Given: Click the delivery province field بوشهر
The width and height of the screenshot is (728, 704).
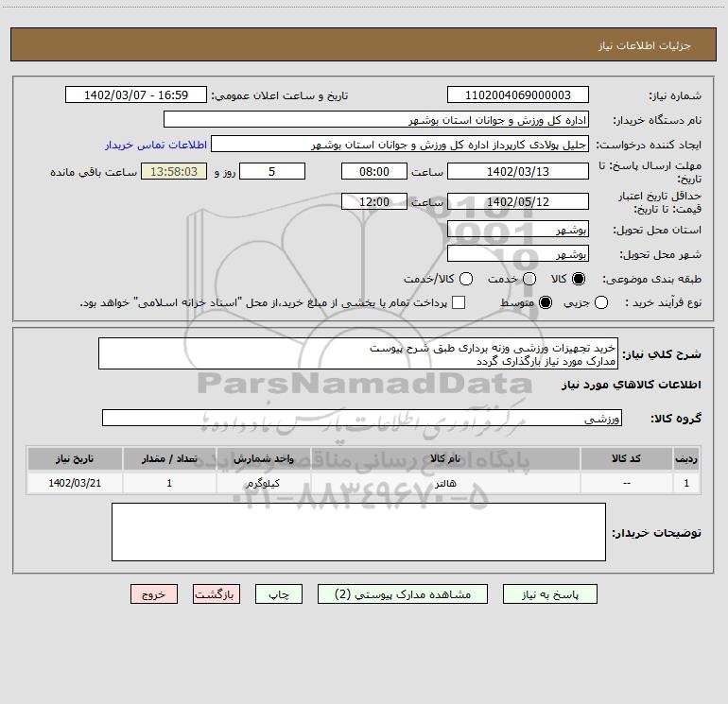Looking at the screenshot, I should tap(518, 230).
